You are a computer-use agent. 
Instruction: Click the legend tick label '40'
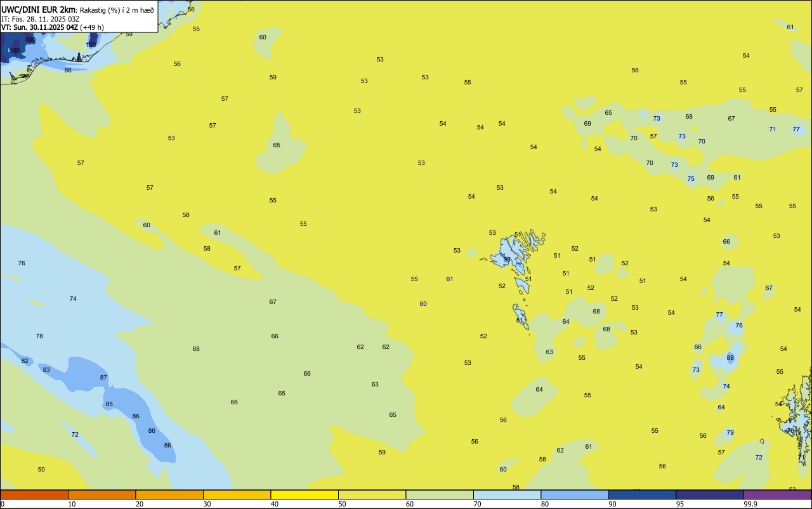(x=275, y=504)
